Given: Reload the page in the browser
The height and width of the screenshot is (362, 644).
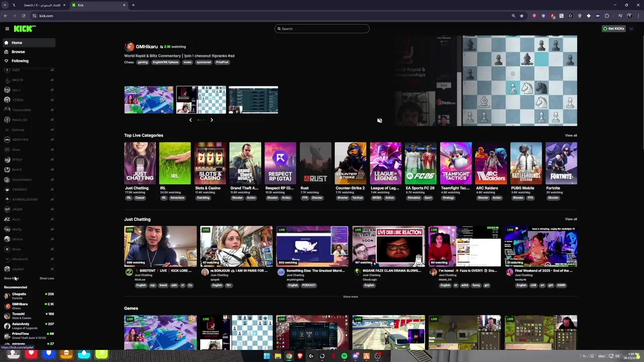Looking at the screenshot, I should (23, 16).
